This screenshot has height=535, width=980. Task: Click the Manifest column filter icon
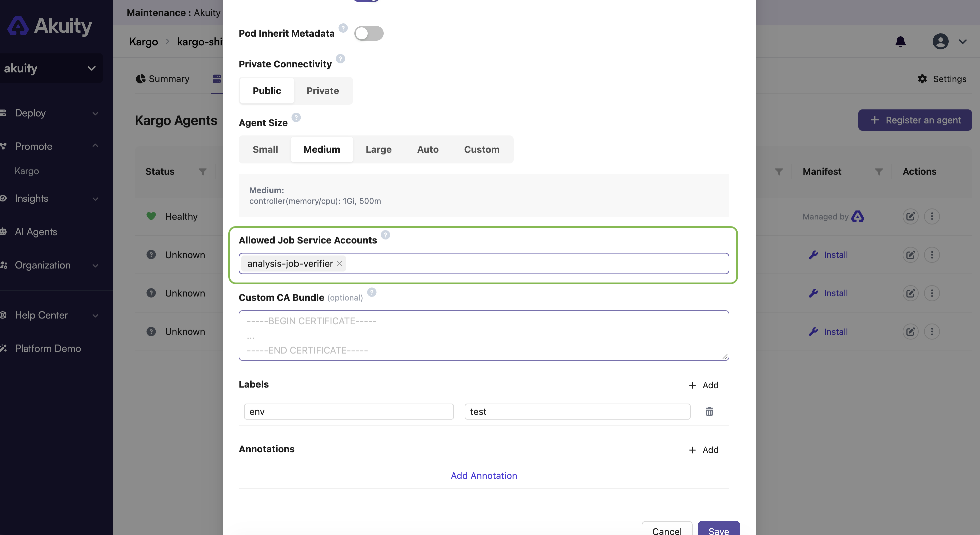(879, 172)
